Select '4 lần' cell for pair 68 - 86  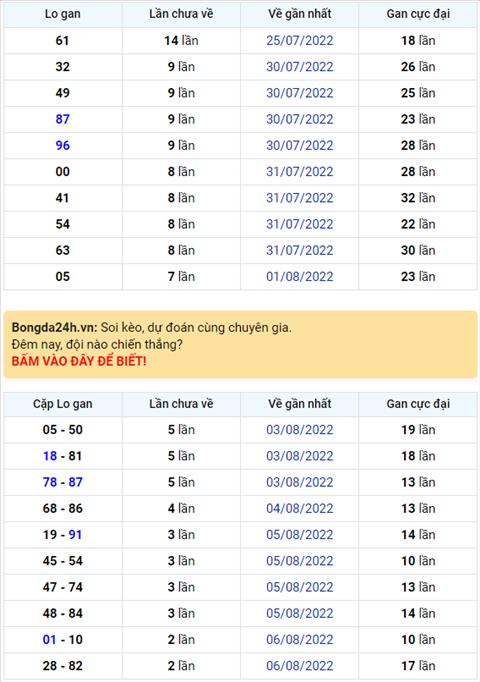click(x=181, y=508)
